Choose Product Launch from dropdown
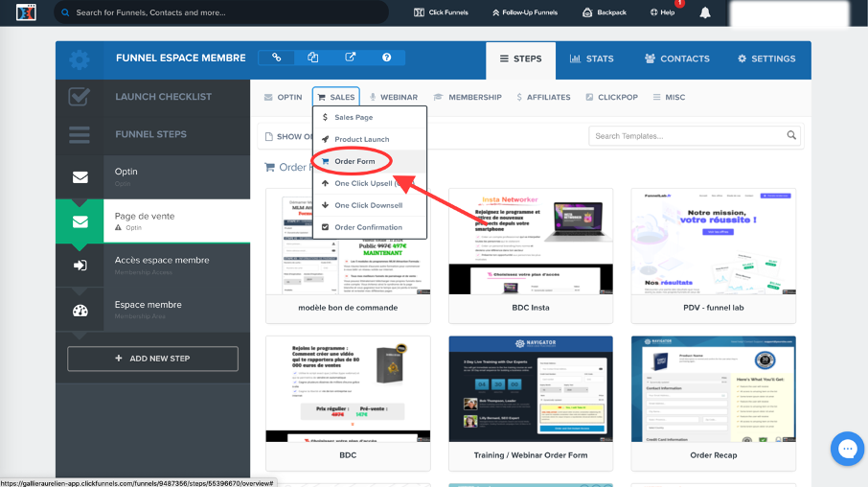The image size is (868, 487). [370, 139]
